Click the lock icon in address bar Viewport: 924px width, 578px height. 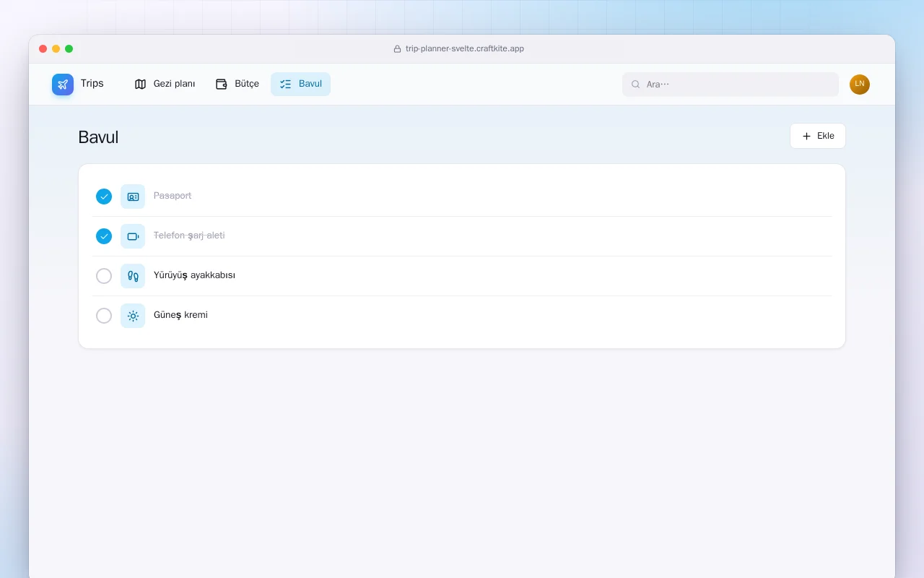point(397,49)
